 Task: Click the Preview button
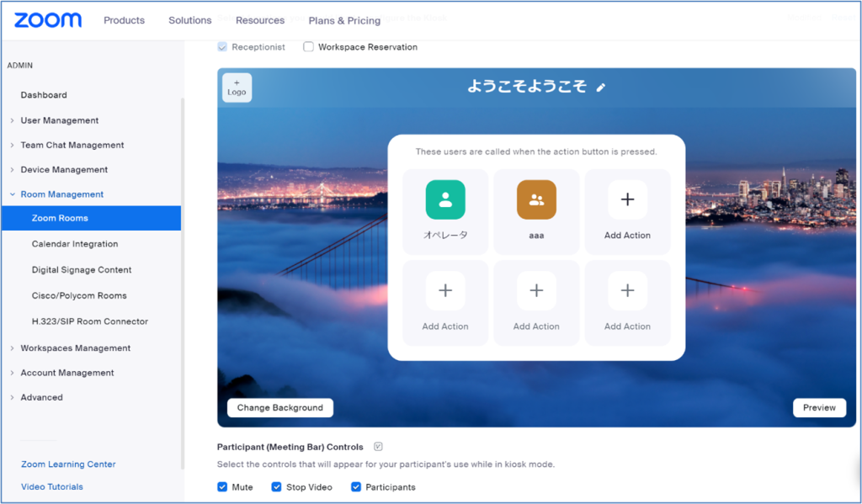point(819,408)
